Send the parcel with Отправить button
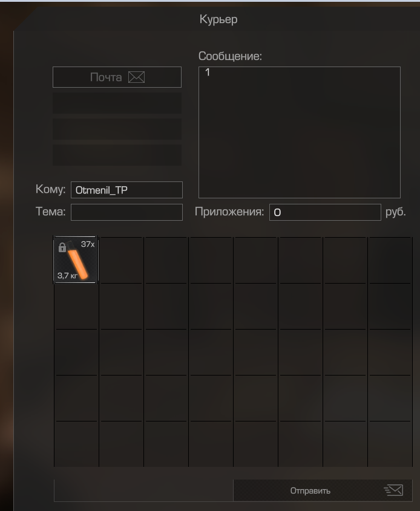420x511 pixels. 323,490
